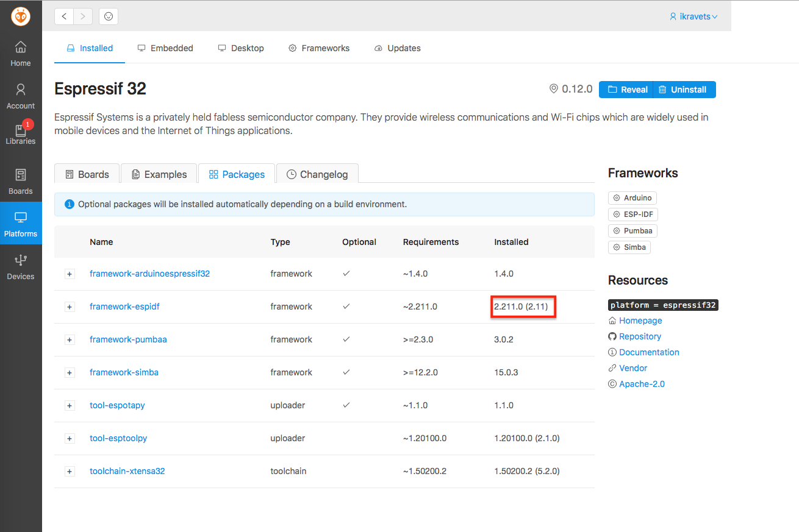Open the ikravets user menu

click(x=693, y=16)
